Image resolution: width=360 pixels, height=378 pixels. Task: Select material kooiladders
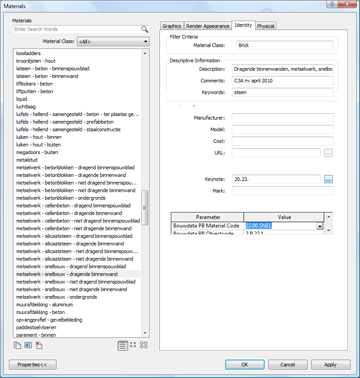(29, 53)
